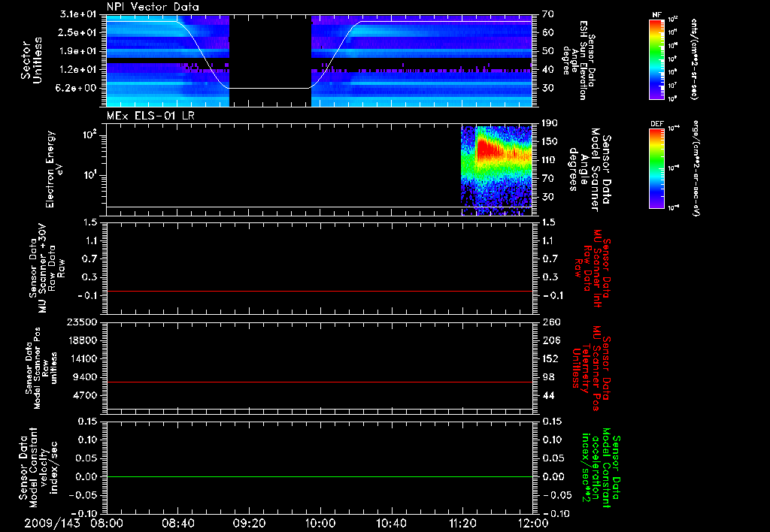Viewport: 770px width, 532px height.
Task: Click the NF color bar
Action: tap(656, 59)
